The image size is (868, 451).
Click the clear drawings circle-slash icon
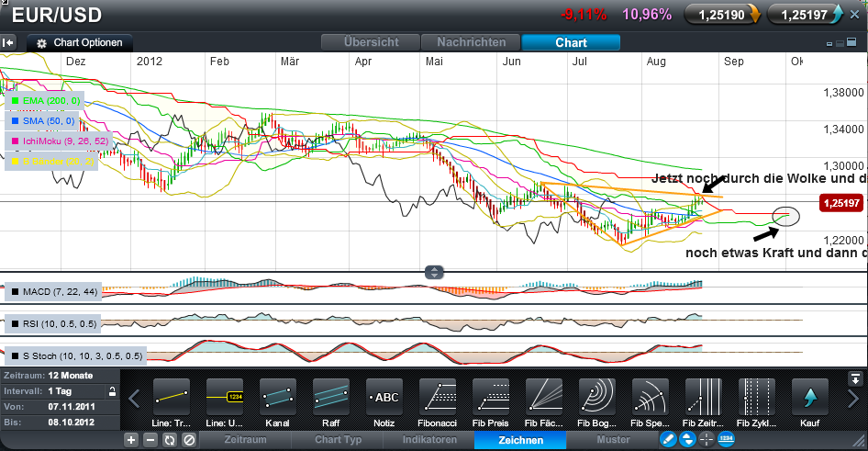click(x=189, y=440)
